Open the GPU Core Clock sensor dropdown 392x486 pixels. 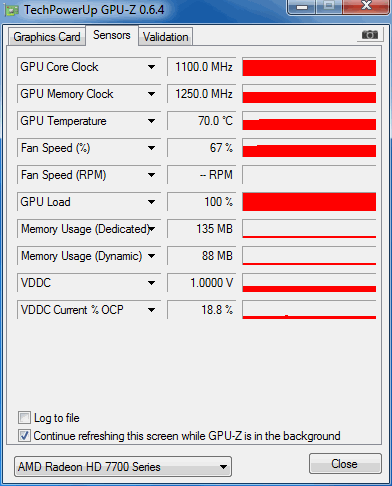point(151,67)
